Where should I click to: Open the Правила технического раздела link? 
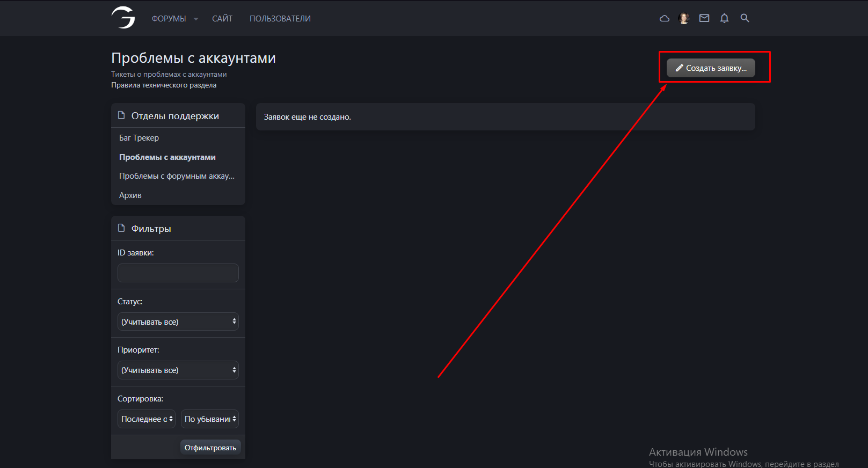(x=164, y=85)
